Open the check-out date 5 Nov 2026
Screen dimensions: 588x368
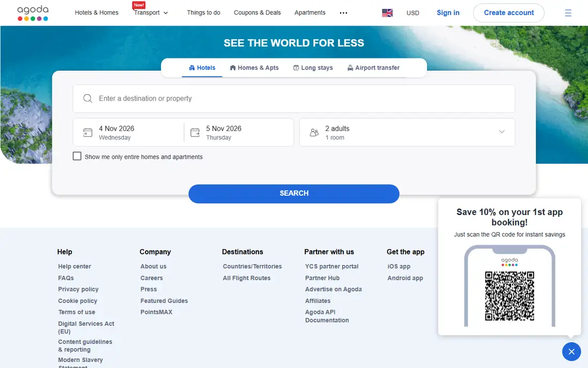pos(239,133)
